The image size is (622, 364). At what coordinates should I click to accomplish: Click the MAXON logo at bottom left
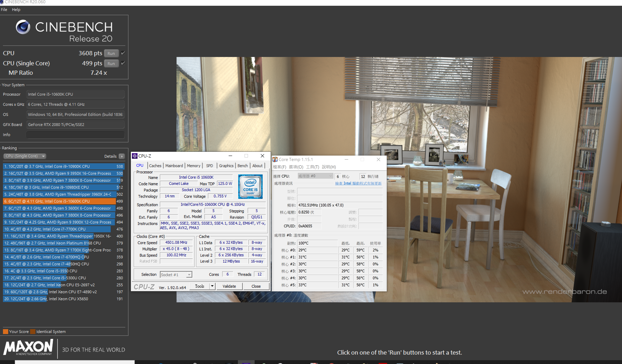28,347
